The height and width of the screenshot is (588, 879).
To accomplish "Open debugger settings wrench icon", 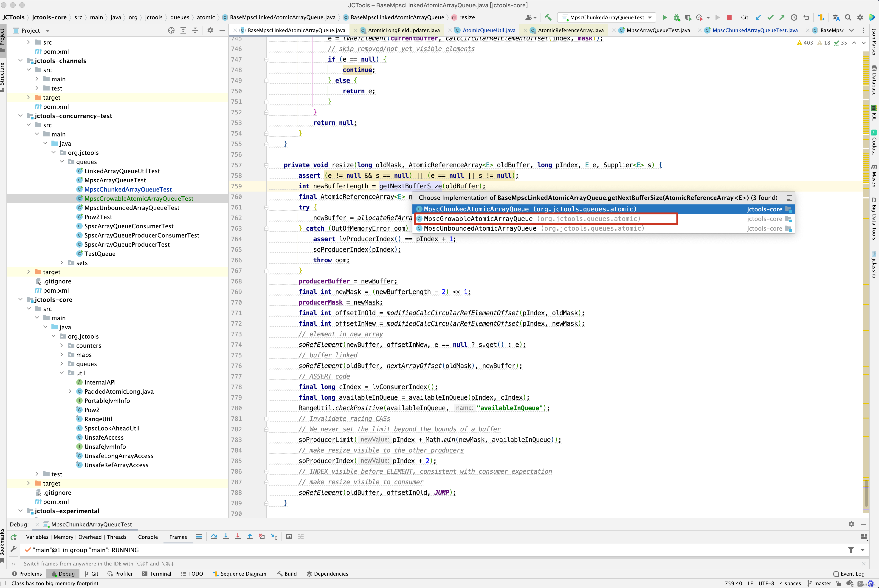I will [x=14, y=549].
